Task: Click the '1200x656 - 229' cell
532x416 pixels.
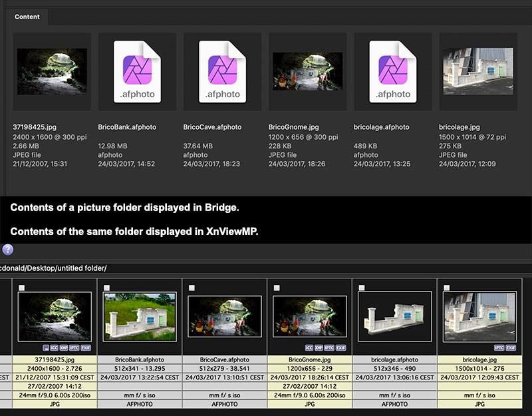Action: point(310,369)
